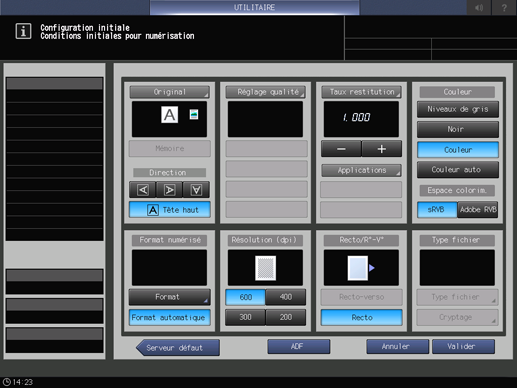
Task: Select Niveaux de gris color mode
Action: pos(458,109)
